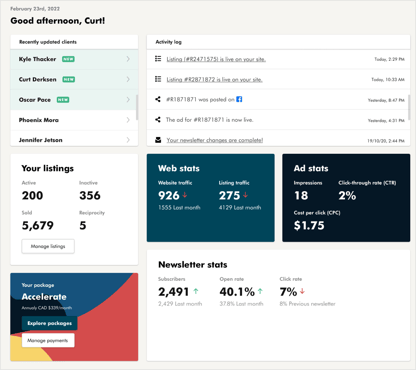The height and width of the screenshot is (370, 416).
Task: Click the list icon beside Listing #R2471575
Action: [x=158, y=59]
